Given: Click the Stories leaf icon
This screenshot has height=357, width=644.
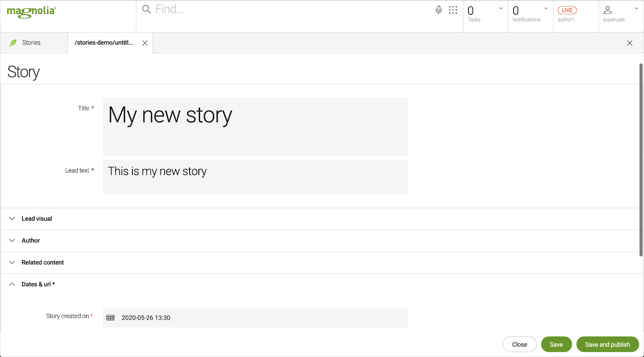Looking at the screenshot, I should [x=13, y=42].
